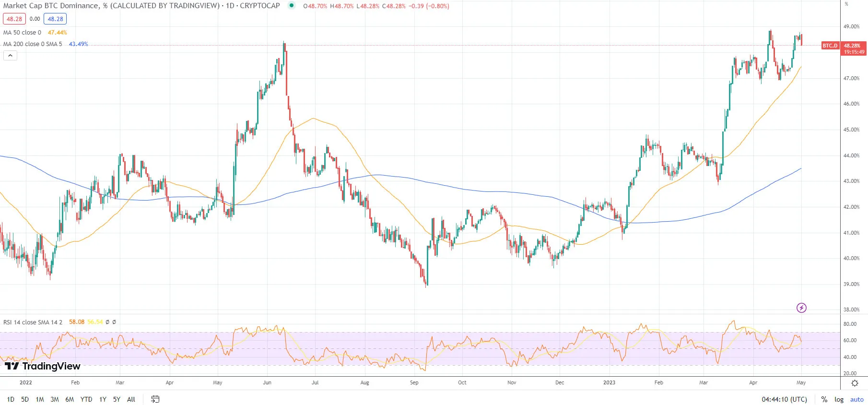Click the 49.00% price axis label
Screen dimensions: 868x405
851,26
